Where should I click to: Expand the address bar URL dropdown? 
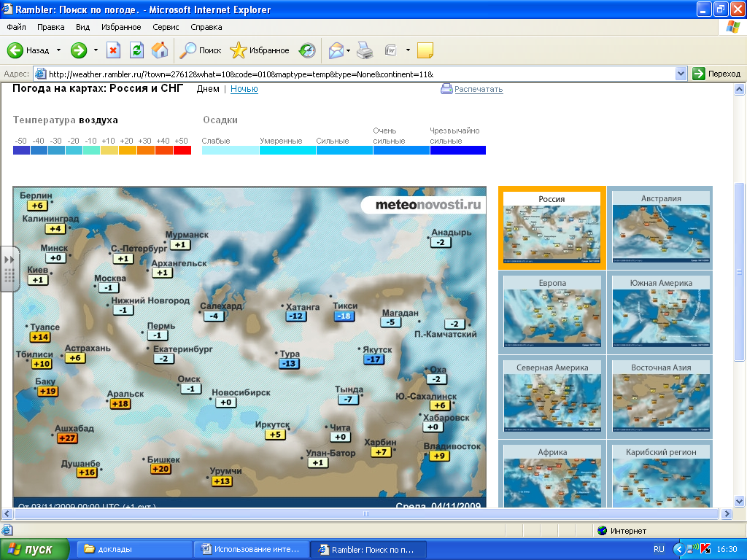[x=681, y=74]
